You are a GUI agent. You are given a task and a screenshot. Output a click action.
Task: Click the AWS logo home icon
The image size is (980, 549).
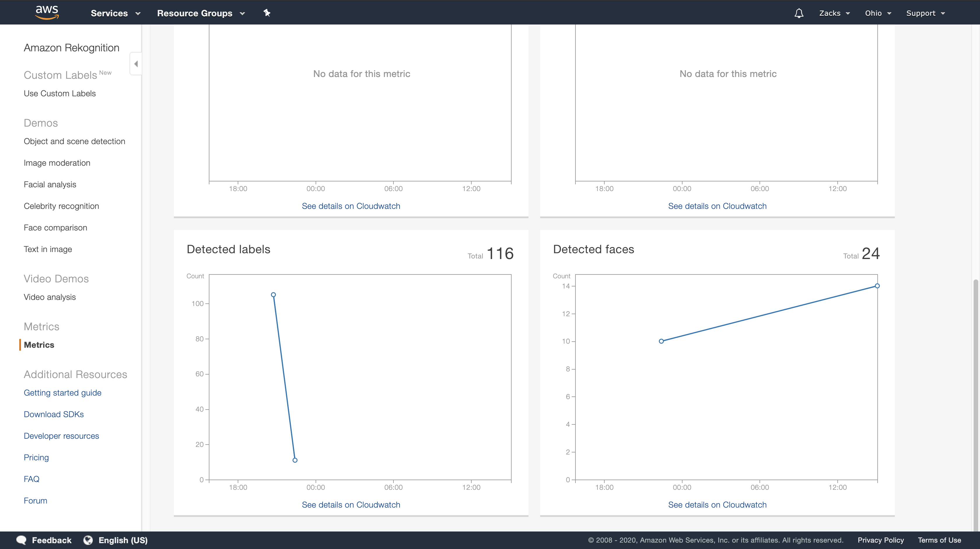(x=47, y=13)
